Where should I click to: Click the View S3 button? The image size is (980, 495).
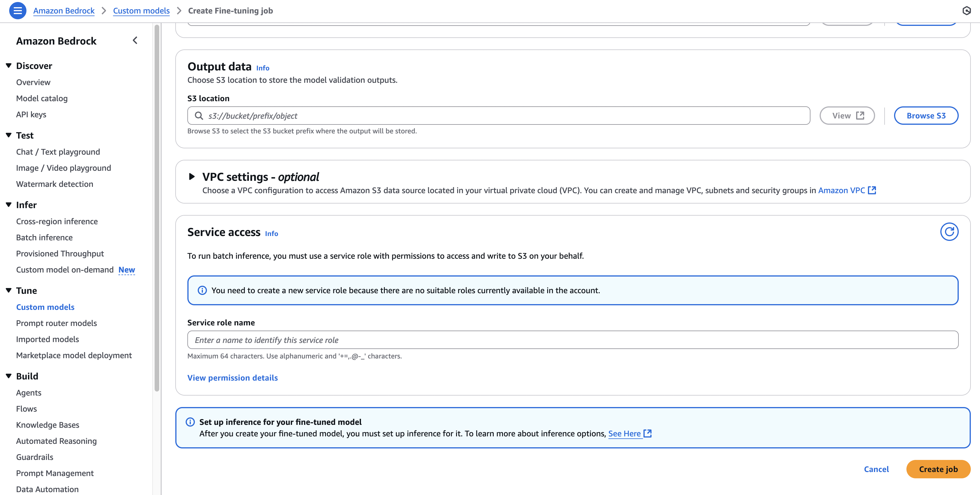(847, 116)
